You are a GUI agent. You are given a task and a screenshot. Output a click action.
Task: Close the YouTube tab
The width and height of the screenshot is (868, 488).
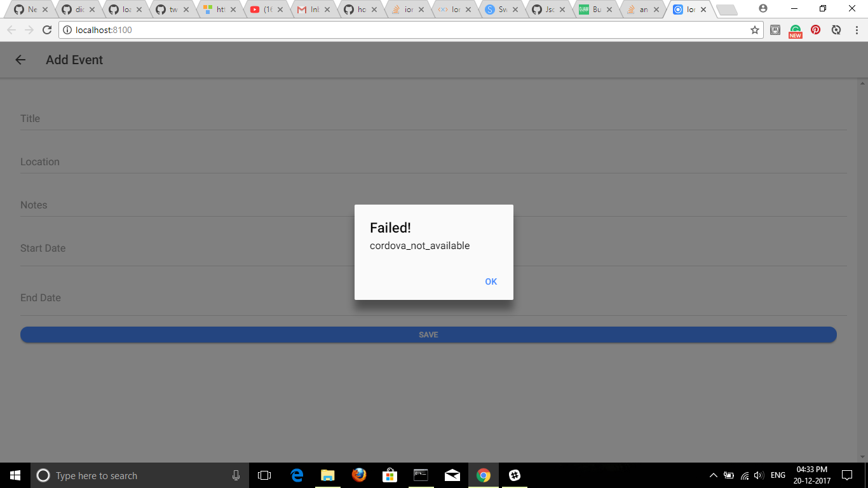(280, 10)
